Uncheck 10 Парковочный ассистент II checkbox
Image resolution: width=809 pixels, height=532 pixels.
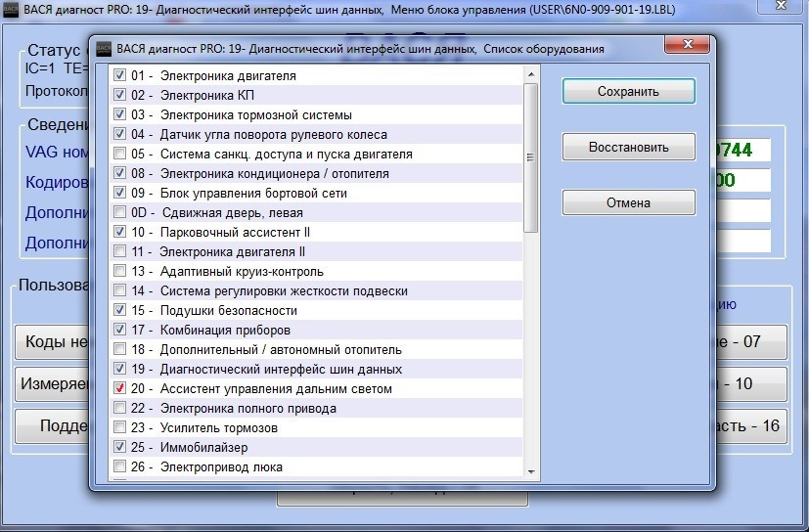(119, 232)
